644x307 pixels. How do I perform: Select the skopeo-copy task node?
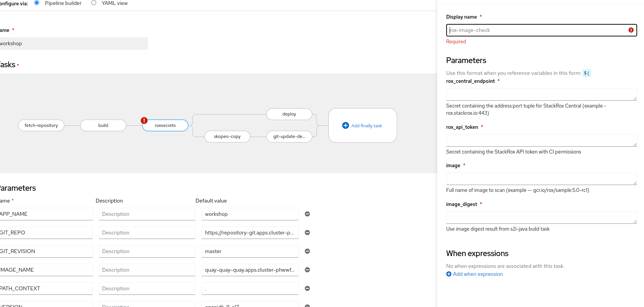coord(227,136)
